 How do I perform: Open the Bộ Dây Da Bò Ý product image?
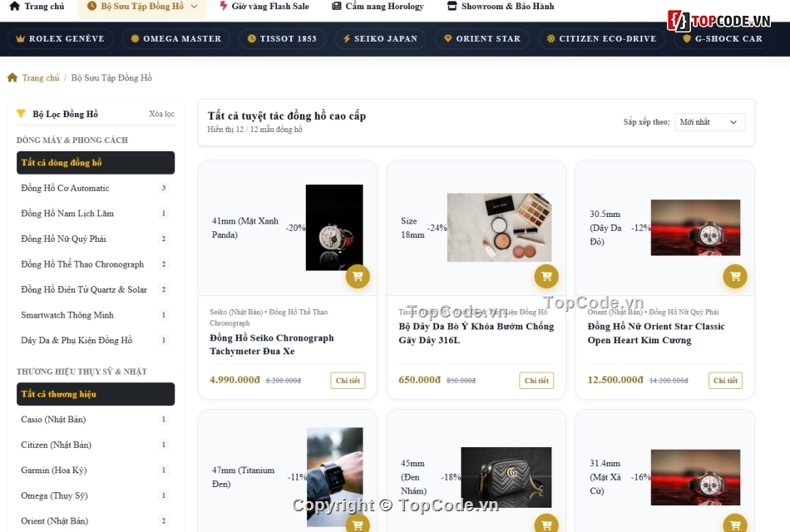coord(499,227)
